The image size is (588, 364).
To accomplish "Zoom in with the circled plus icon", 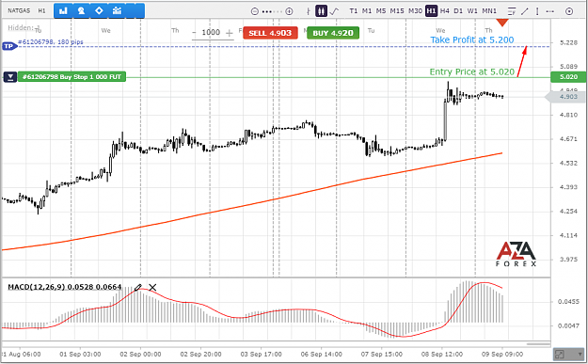I will [289, 11].
